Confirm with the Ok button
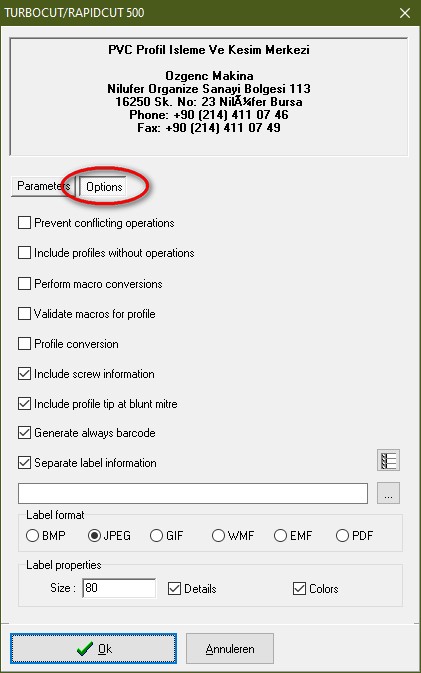The height and width of the screenshot is (673, 421). point(94,649)
